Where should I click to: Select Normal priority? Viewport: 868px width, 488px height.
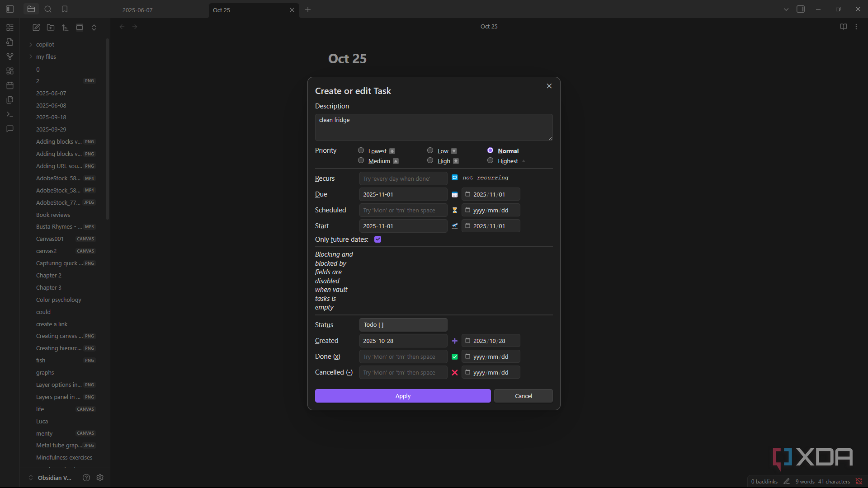[491, 150]
